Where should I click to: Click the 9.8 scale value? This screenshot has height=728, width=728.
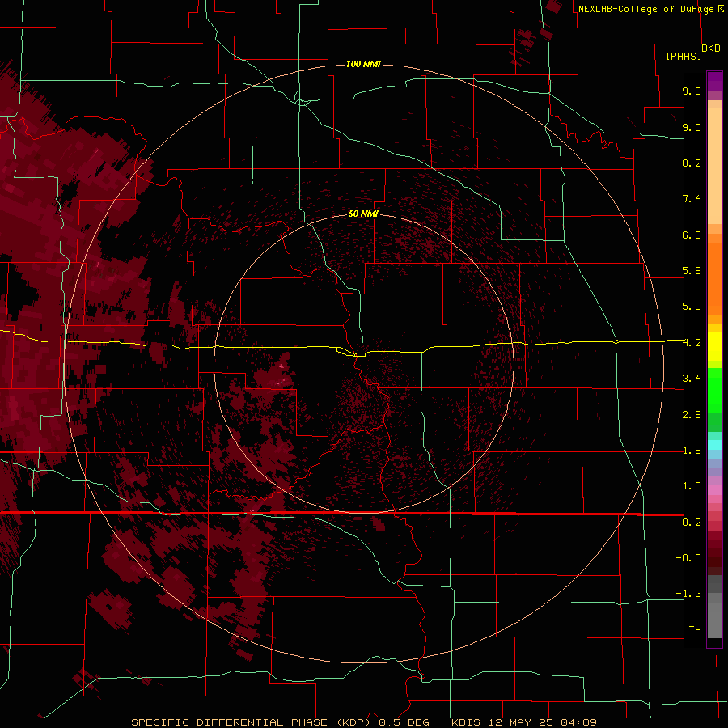pos(692,91)
